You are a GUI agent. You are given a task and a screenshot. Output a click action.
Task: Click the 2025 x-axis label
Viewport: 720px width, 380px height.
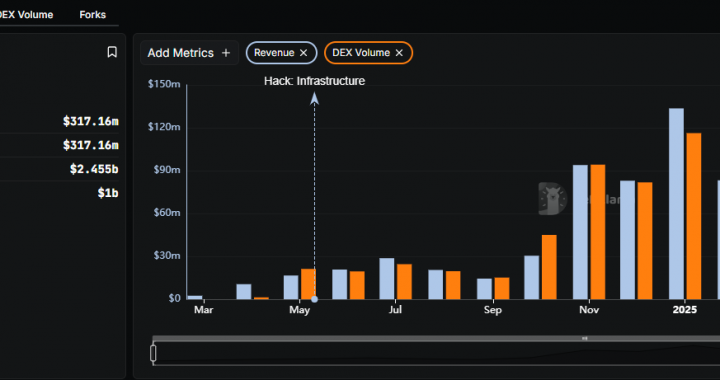[685, 310]
